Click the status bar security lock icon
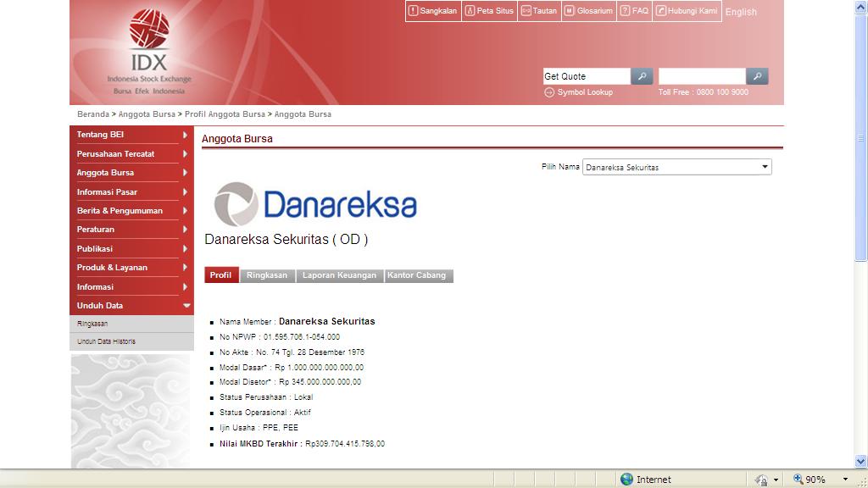868x488 pixels. 762,480
